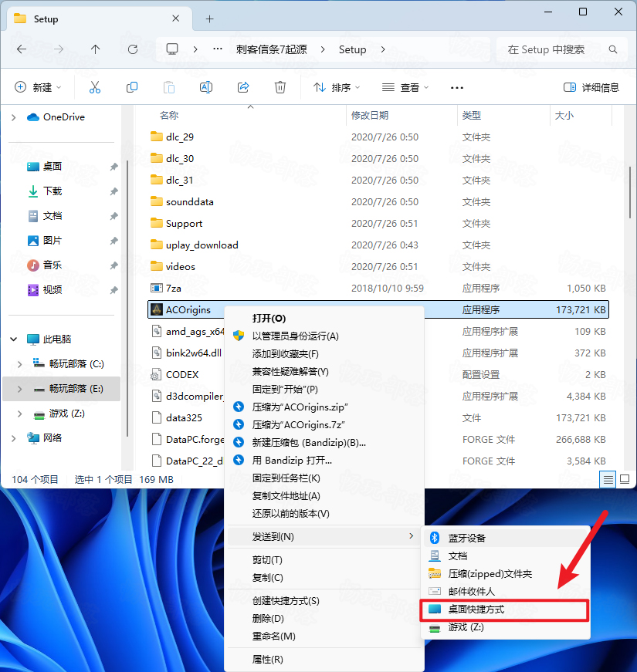Viewport: 637px width, 672px height.
Task: Choose 压缩(zipped)文件夹 in submenu
Action: tap(505, 573)
